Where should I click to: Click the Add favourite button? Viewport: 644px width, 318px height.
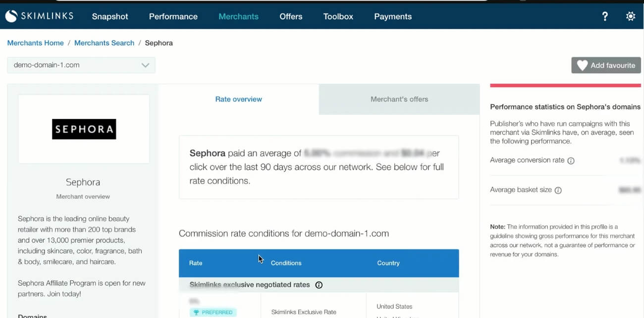click(x=606, y=65)
